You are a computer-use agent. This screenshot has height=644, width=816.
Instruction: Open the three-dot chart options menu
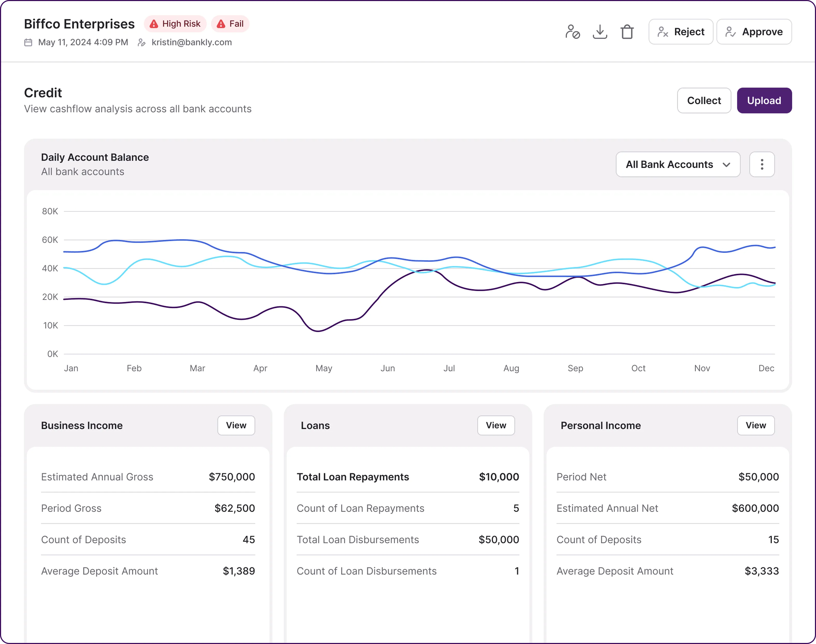pos(762,164)
